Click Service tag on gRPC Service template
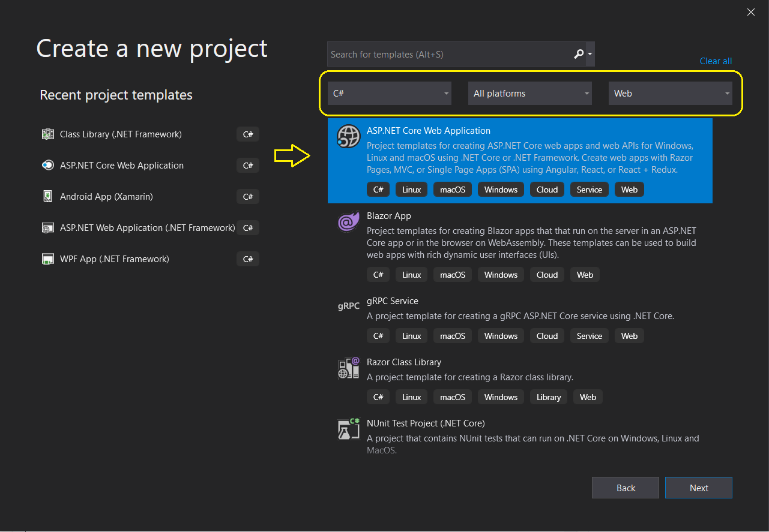769x532 pixels. point(590,336)
